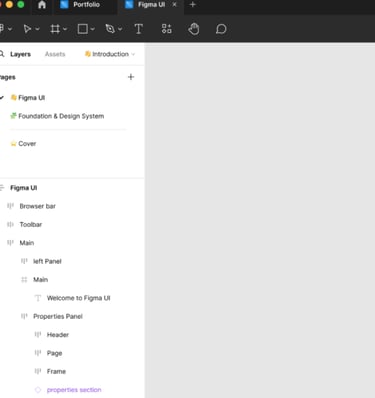The width and height of the screenshot is (375, 398).
Task: Select the Properties Panel layer
Action: [58, 316]
